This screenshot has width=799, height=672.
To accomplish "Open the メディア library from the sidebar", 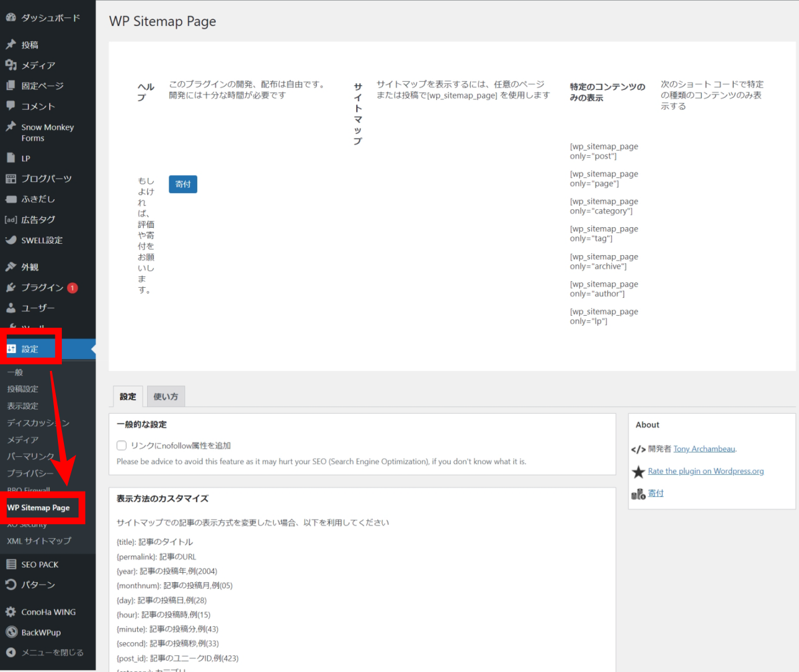I will pos(11,65).
